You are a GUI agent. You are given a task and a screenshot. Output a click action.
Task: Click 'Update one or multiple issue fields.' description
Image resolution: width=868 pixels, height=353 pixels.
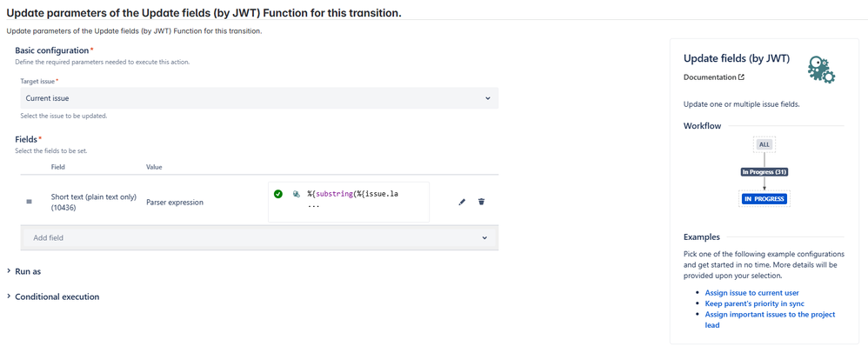coord(741,104)
